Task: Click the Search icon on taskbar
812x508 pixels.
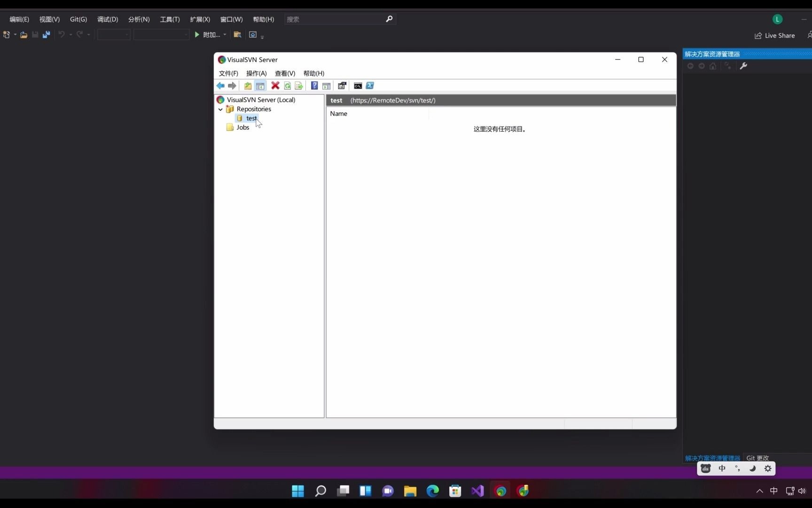Action: 320,491
